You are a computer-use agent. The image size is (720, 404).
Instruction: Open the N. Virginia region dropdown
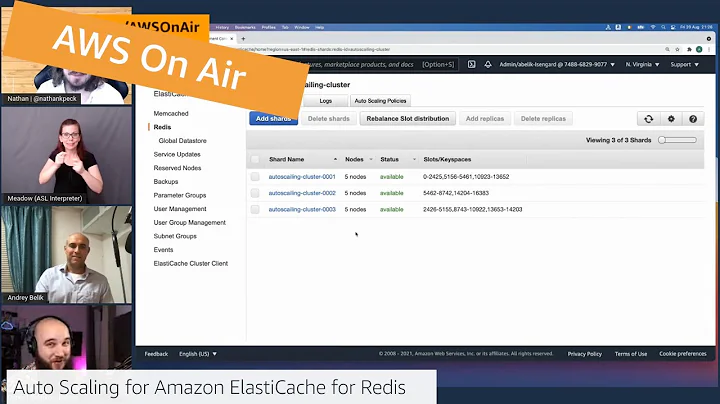(x=642, y=64)
